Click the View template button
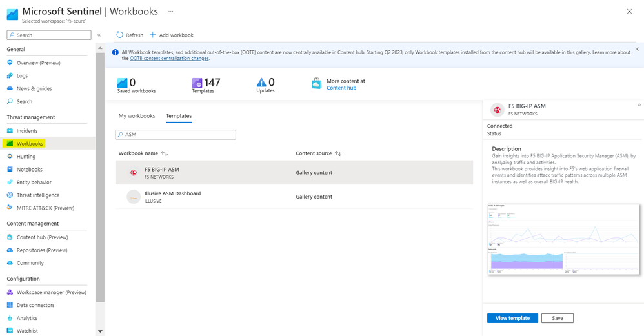Screen dimensions: 644x336 coord(512,318)
